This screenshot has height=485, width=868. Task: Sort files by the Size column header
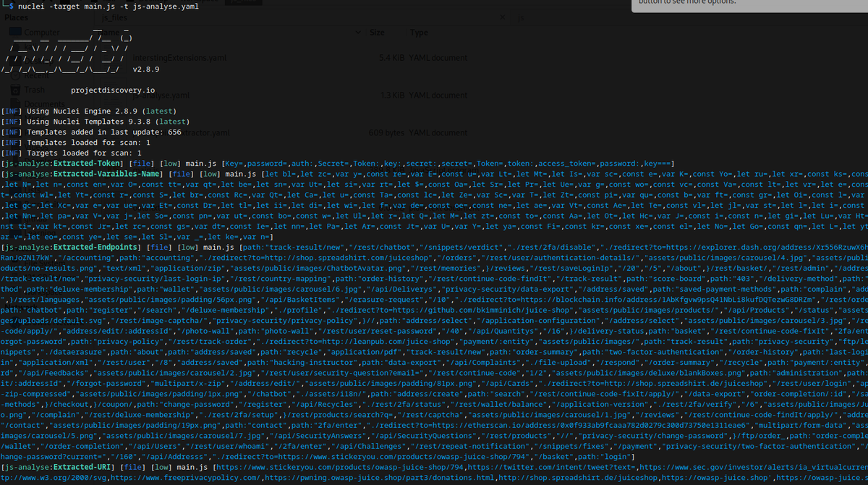(378, 33)
